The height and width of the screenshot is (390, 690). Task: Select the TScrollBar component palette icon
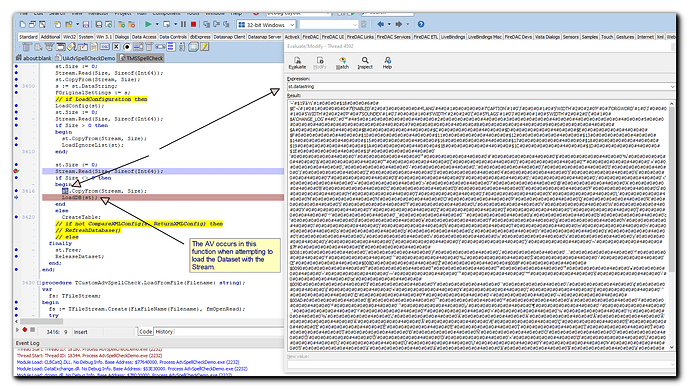pyautogui.click(x=160, y=47)
